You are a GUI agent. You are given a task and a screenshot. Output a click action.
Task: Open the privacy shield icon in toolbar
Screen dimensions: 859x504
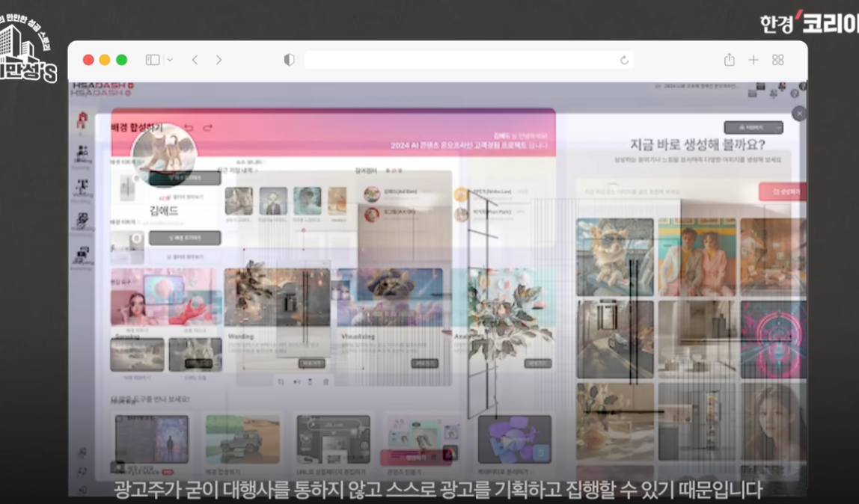pos(290,60)
